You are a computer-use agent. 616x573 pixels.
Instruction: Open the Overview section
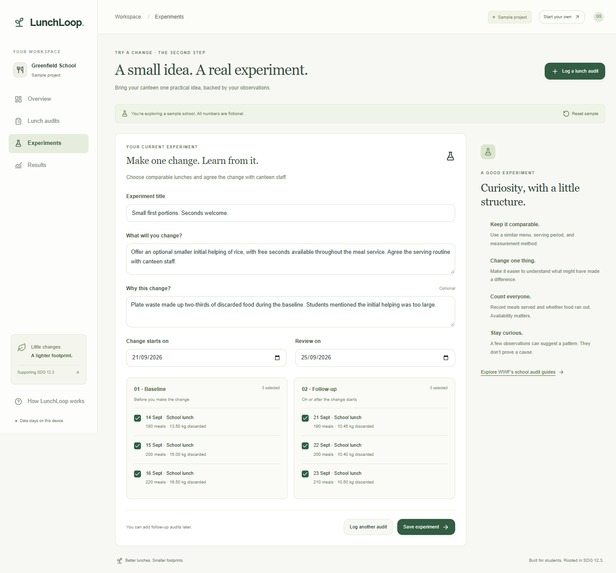click(x=49, y=99)
